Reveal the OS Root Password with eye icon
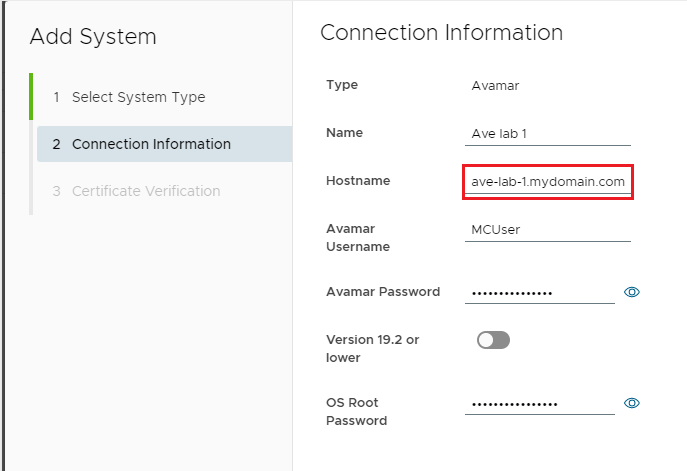 pos(631,403)
